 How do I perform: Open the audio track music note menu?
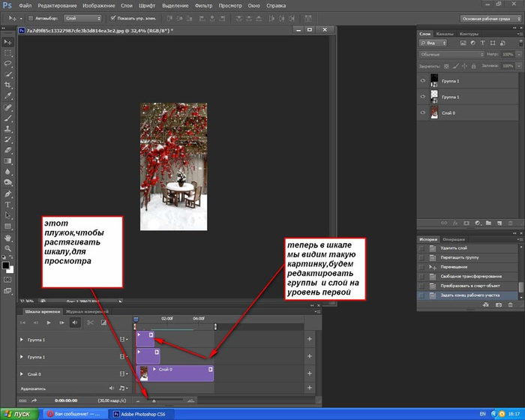click(x=123, y=388)
